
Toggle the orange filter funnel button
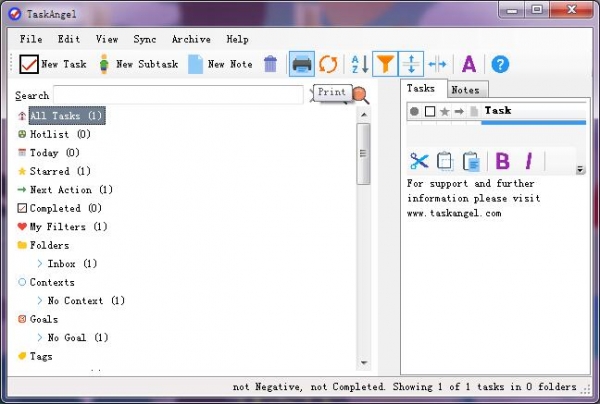pos(385,64)
